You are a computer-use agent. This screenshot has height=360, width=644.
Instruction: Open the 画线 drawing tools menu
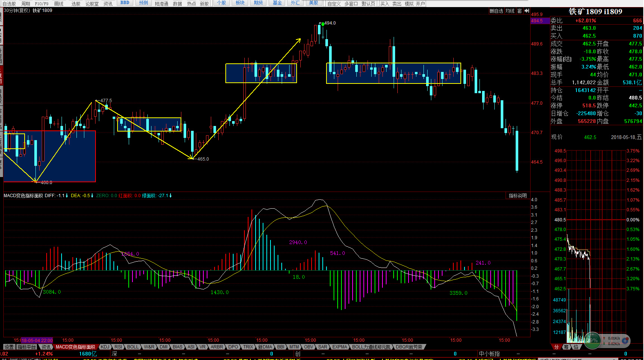(x=59, y=4)
